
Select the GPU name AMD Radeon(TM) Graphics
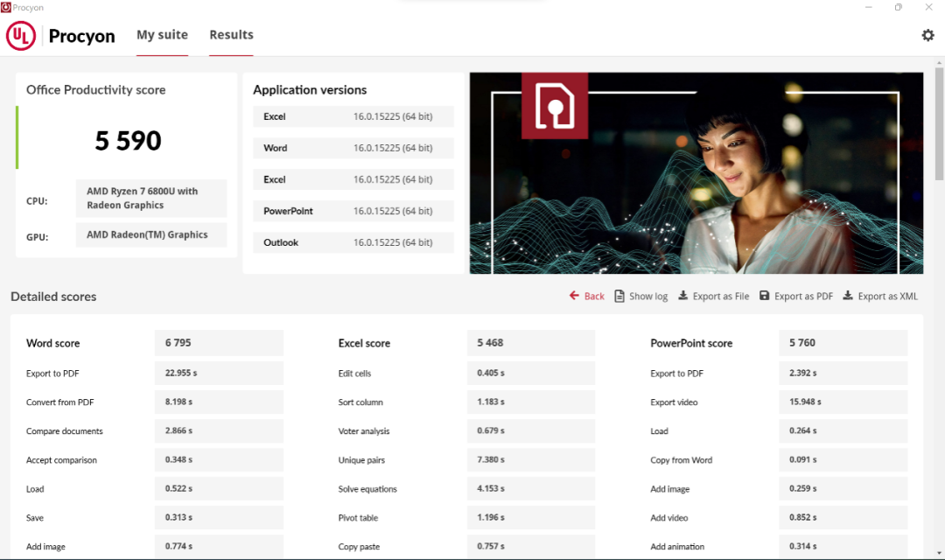[151, 235]
